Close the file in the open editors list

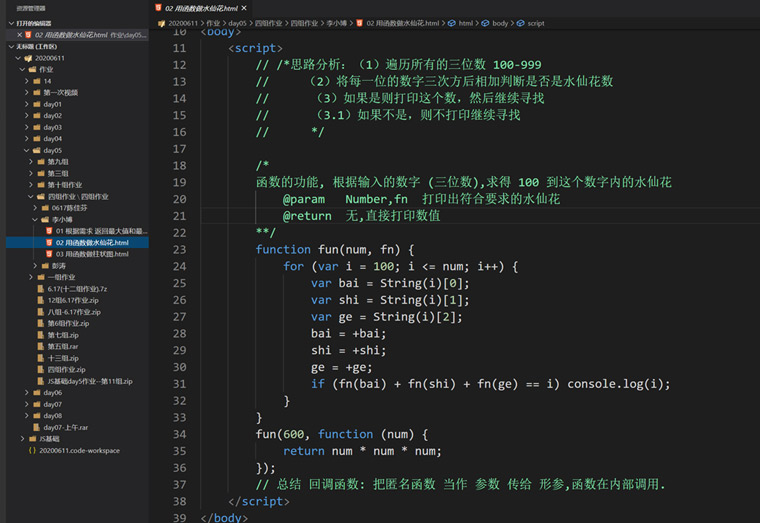pos(19,35)
